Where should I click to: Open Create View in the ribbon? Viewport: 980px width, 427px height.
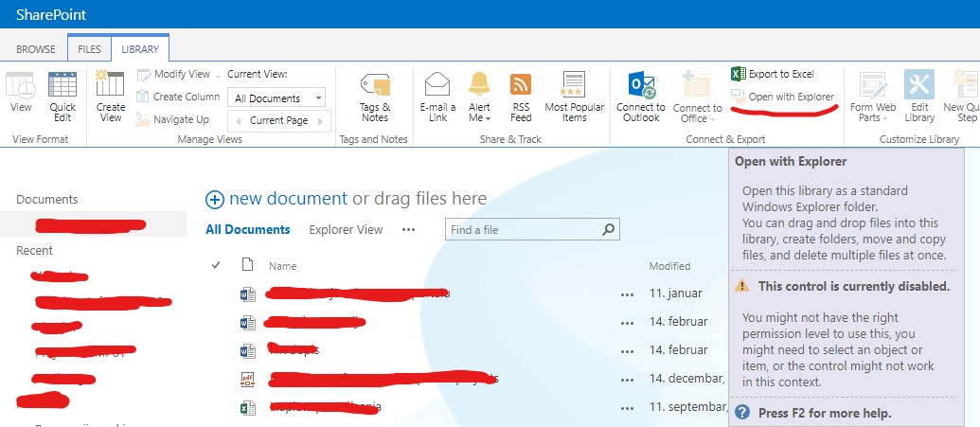(111, 96)
